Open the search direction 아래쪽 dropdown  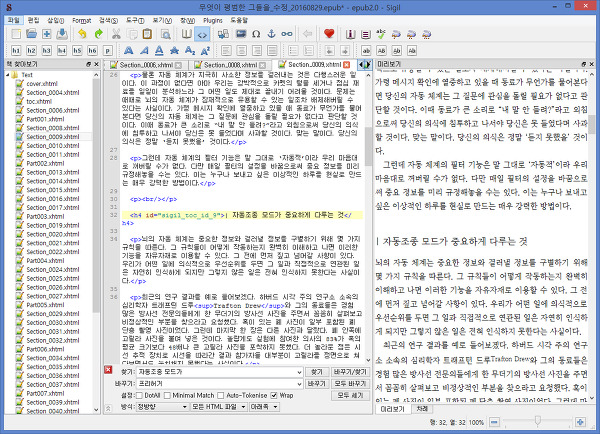coord(264,407)
